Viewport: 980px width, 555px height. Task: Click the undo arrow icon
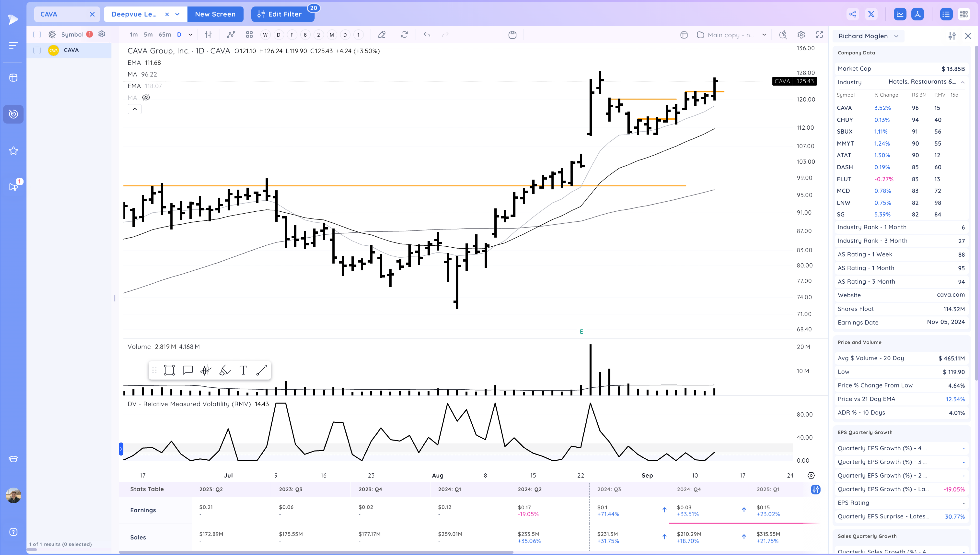(x=427, y=35)
